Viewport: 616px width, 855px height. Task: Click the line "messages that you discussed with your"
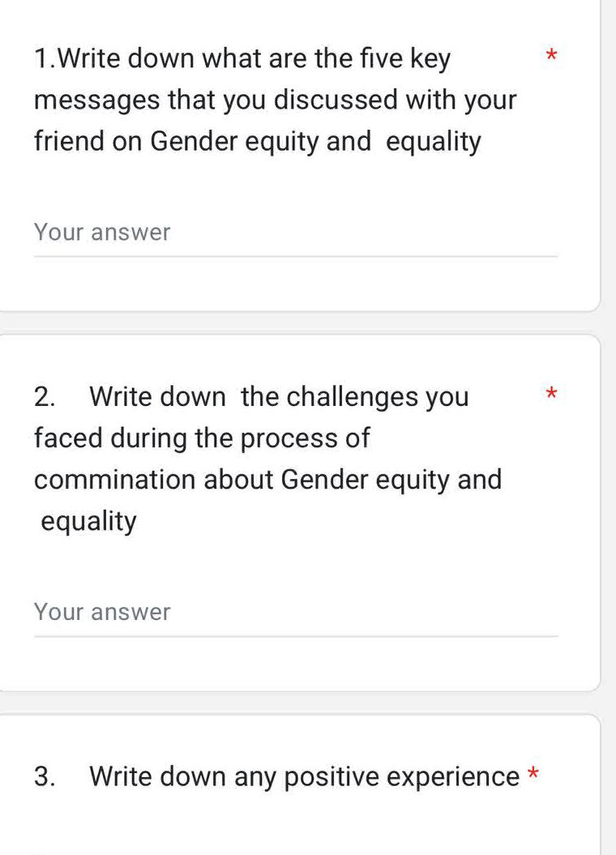(276, 100)
